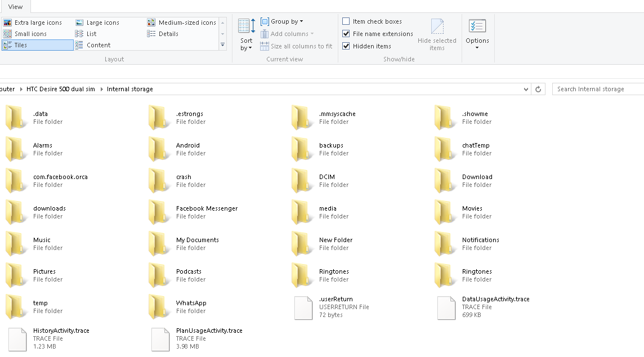The width and height of the screenshot is (644, 357).
Task: Select the lowercase downloads folder
Action: pos(35,212)
